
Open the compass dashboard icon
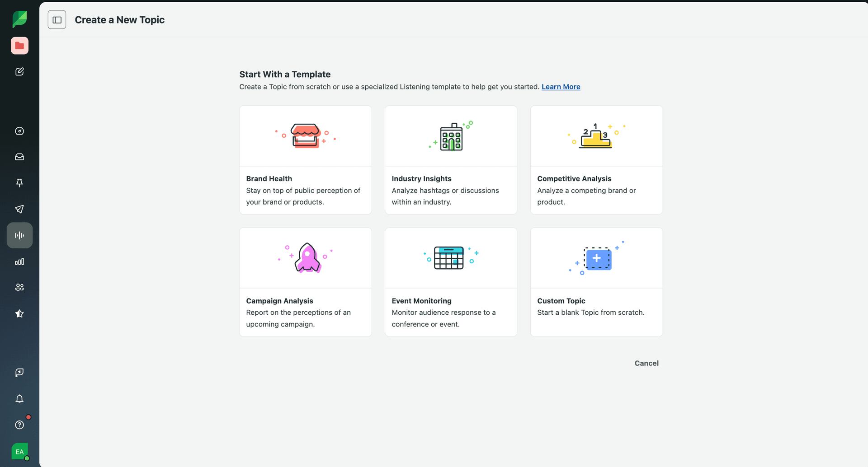[19, 131]
